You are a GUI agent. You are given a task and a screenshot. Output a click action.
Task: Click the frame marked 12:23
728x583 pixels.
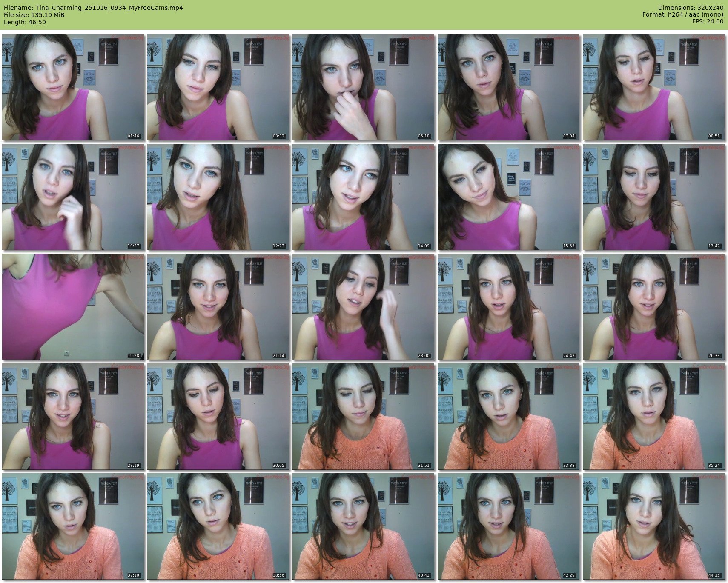218,197
